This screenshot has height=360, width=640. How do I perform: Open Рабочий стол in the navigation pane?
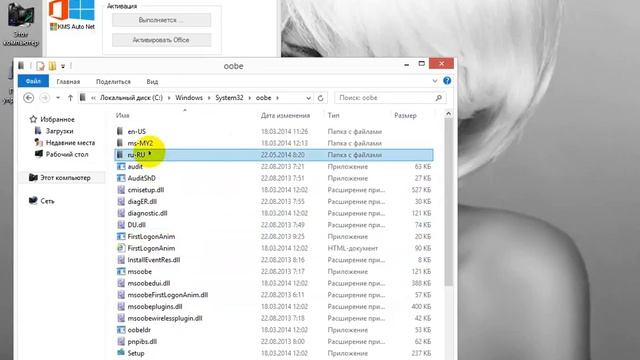point(67,154)
